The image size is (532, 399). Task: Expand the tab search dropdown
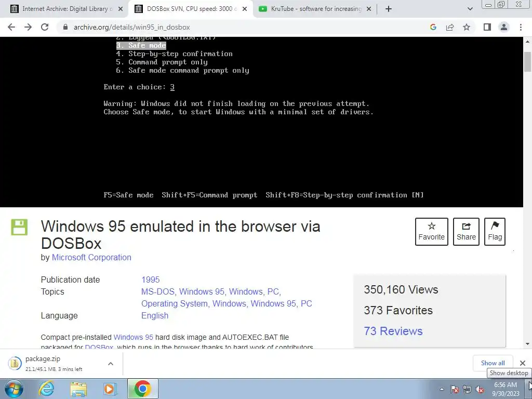(470, 9)
